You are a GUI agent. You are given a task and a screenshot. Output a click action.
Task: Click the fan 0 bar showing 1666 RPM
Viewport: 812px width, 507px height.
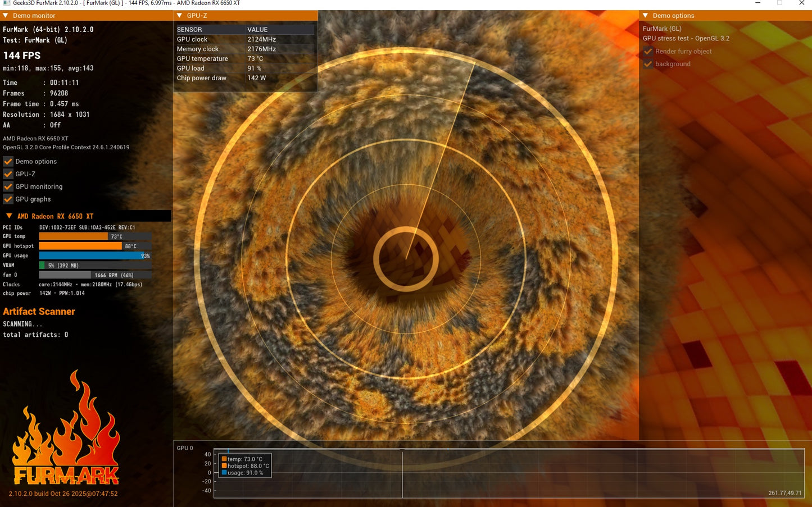96,275
